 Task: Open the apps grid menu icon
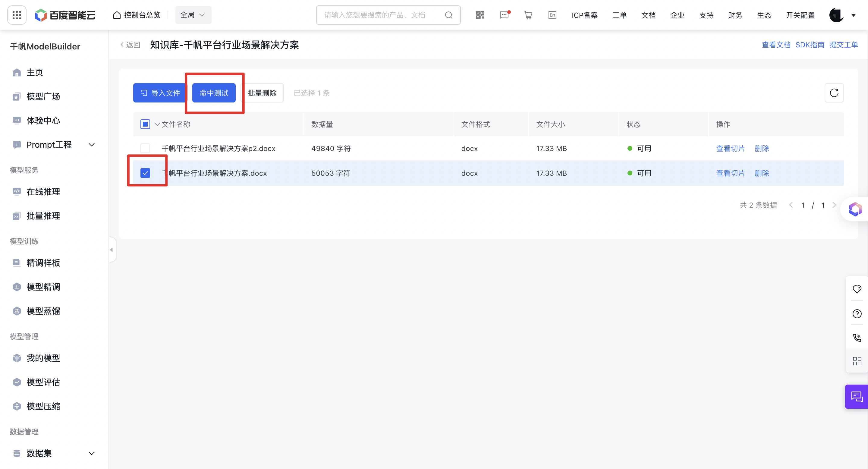17,15
